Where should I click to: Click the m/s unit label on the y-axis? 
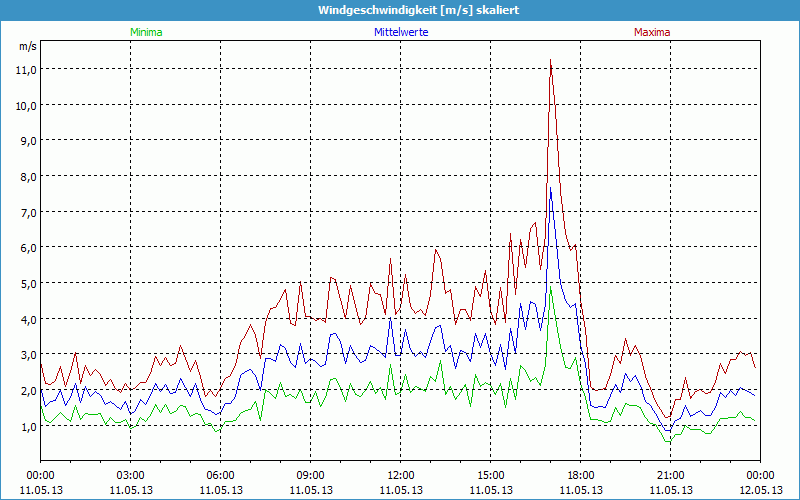click(27, 46)
